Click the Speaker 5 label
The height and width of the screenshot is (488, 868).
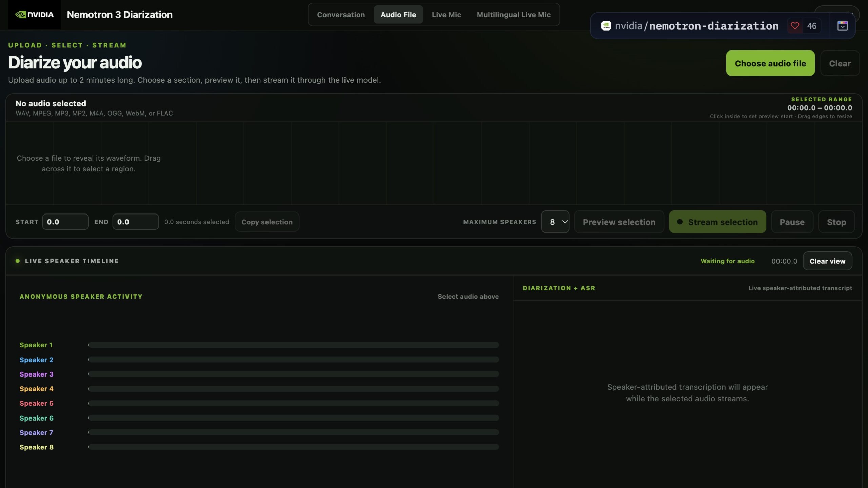pyautogui.click(x=36, y=403)
